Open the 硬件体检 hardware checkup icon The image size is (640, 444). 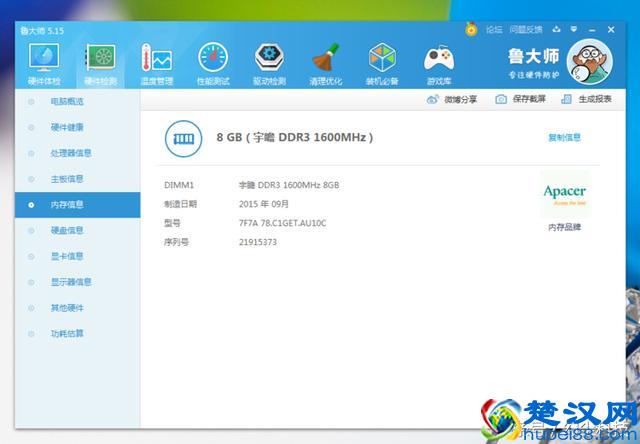click(44, 64)
